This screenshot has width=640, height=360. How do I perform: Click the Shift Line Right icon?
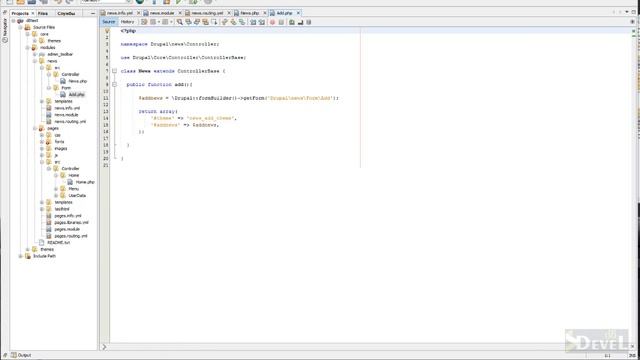262,22
